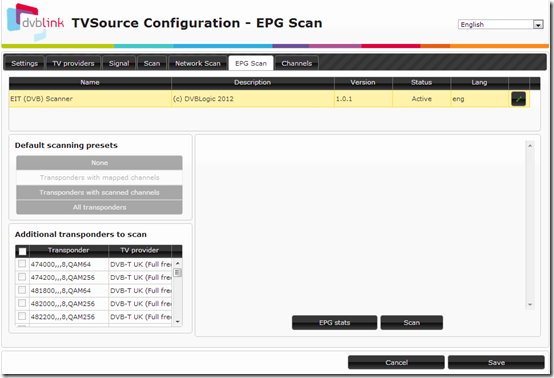The image size is (554, 378).
Task: Click the Status column header
Action: 422,82
